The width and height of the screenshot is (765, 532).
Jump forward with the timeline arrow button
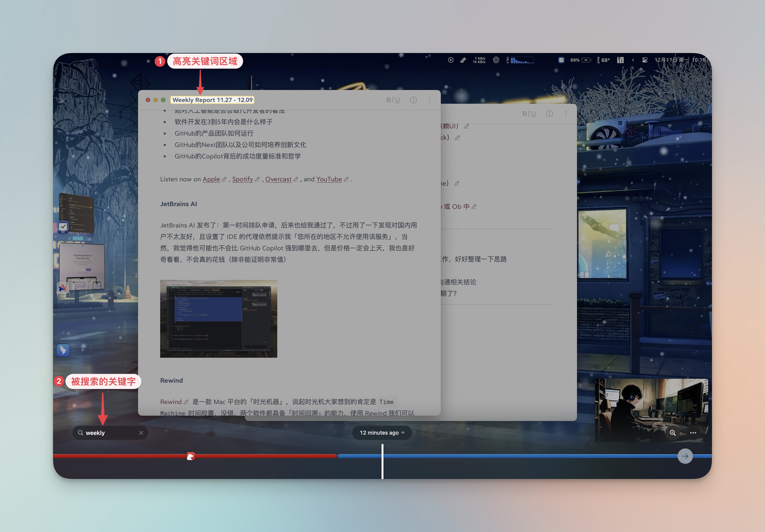coord(685,456)
